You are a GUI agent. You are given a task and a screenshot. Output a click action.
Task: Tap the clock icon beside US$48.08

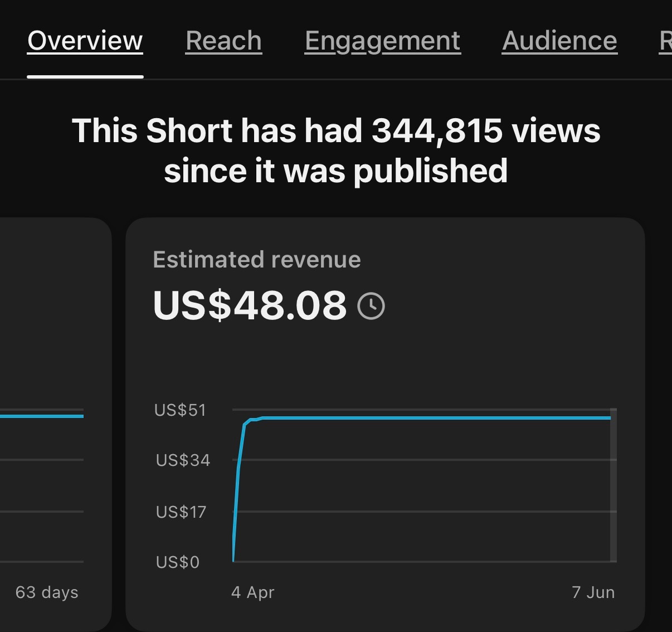coord(371,306)
